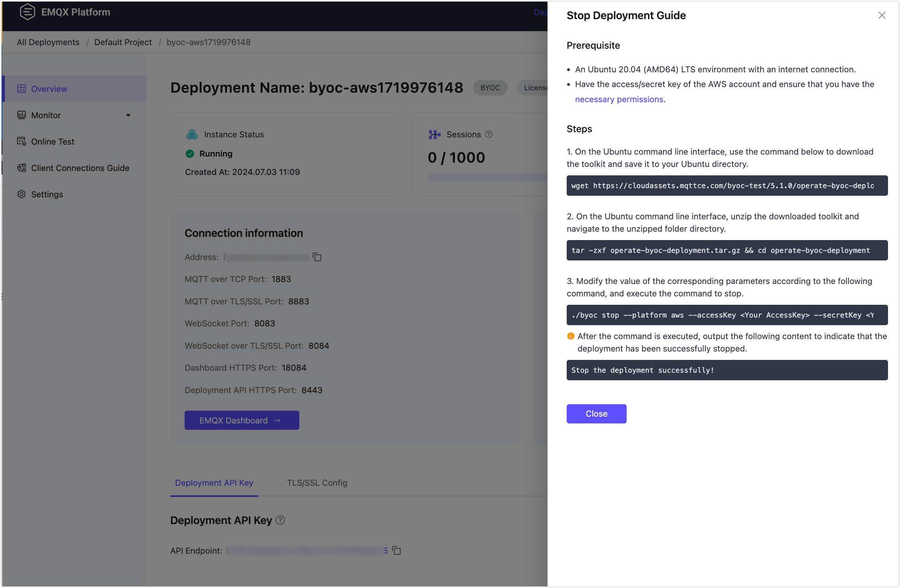
Task: Close the Stop Deployment Guide panel
Action: pos(882,15)
